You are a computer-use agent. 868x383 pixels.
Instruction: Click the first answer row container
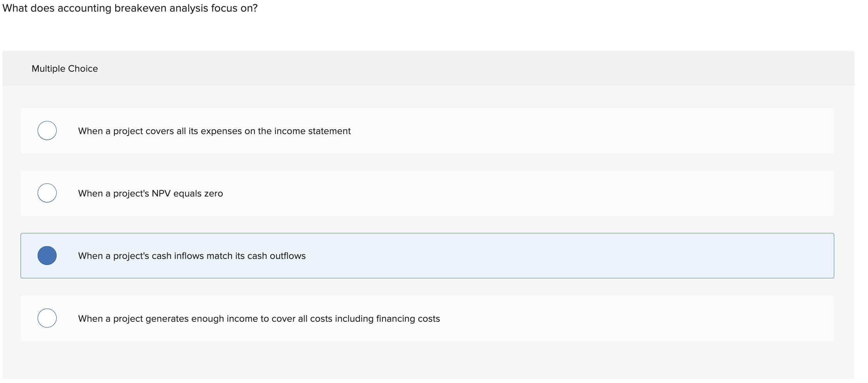click(x=427, y=131)
